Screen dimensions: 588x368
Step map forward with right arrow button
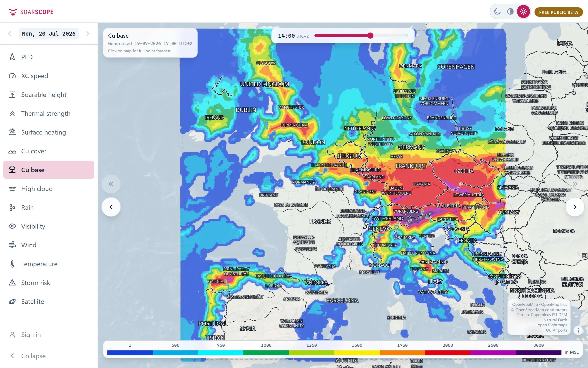(575, 207)
